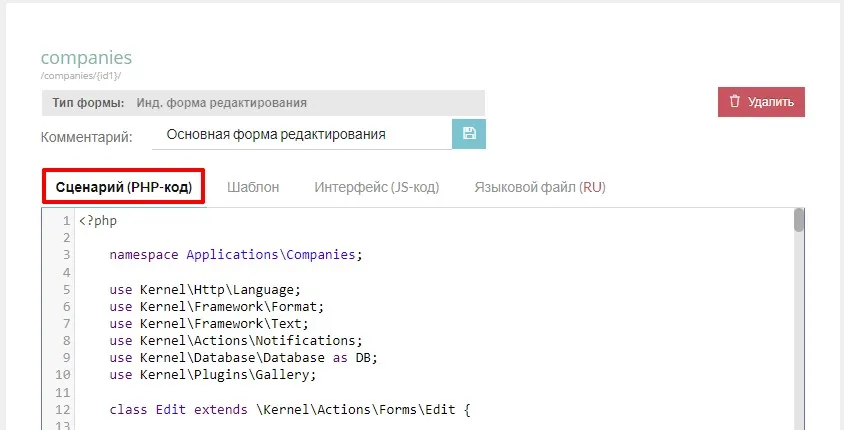The height and width of the screenshot is (430, 844).
Task: Place cursor on use Kernel\Framework\Format line
Action: point(216,306)
